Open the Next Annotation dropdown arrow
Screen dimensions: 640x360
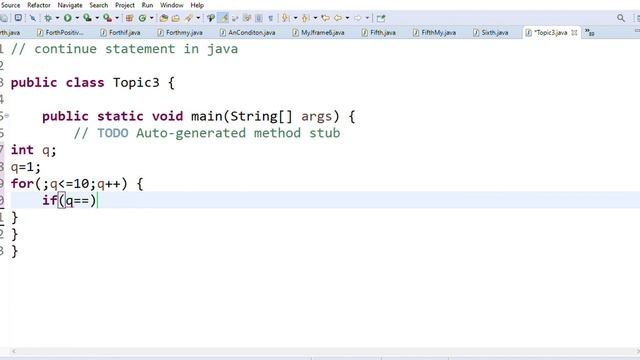point(295,18)
